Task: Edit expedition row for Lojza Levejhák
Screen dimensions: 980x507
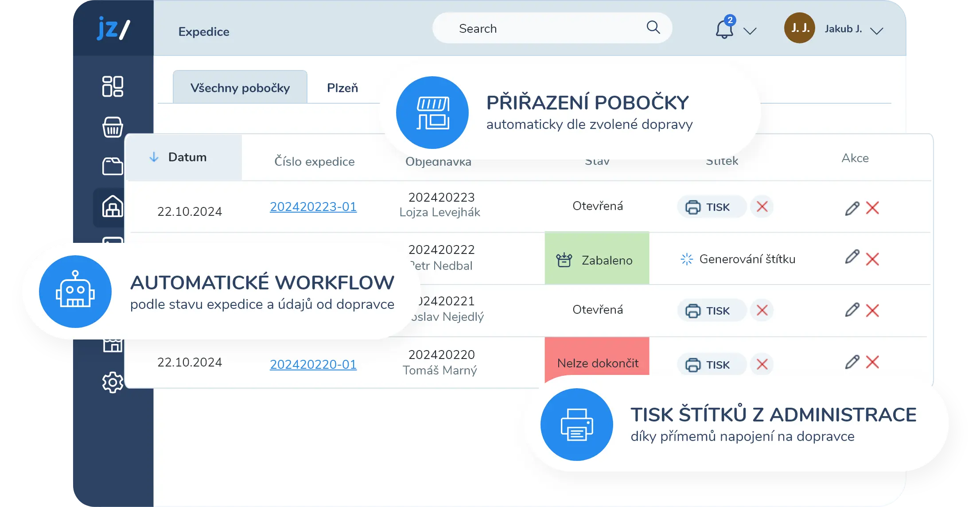Action: click(852, 208)
